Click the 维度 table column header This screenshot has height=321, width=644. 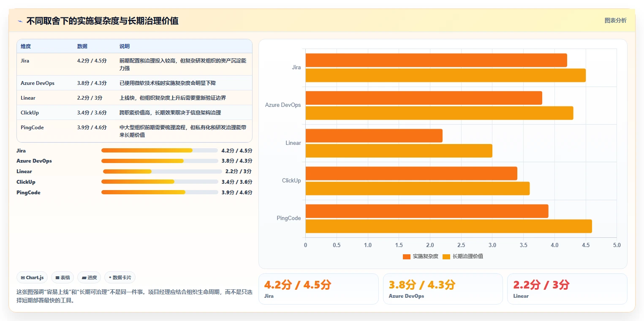pos(26,46)
